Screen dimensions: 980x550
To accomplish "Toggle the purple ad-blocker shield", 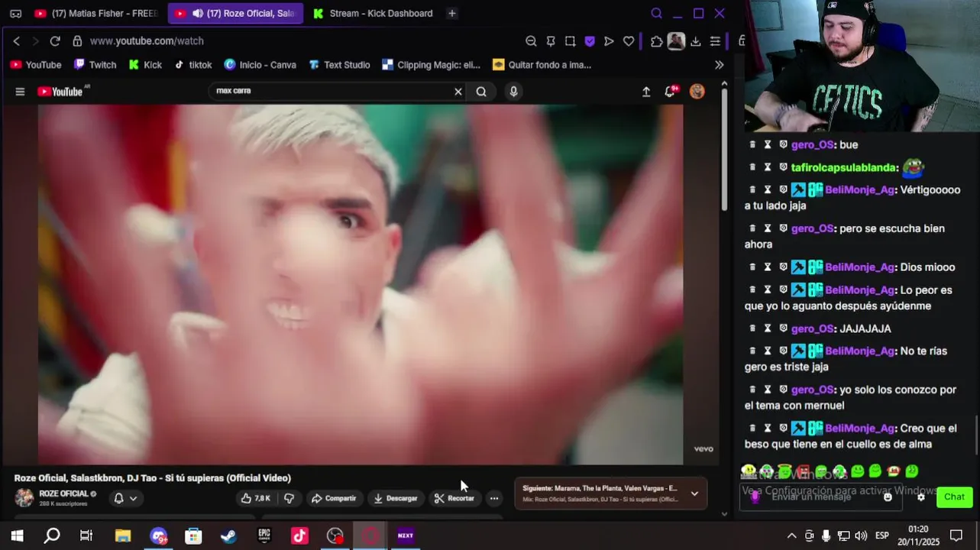I will coord(590,41).
